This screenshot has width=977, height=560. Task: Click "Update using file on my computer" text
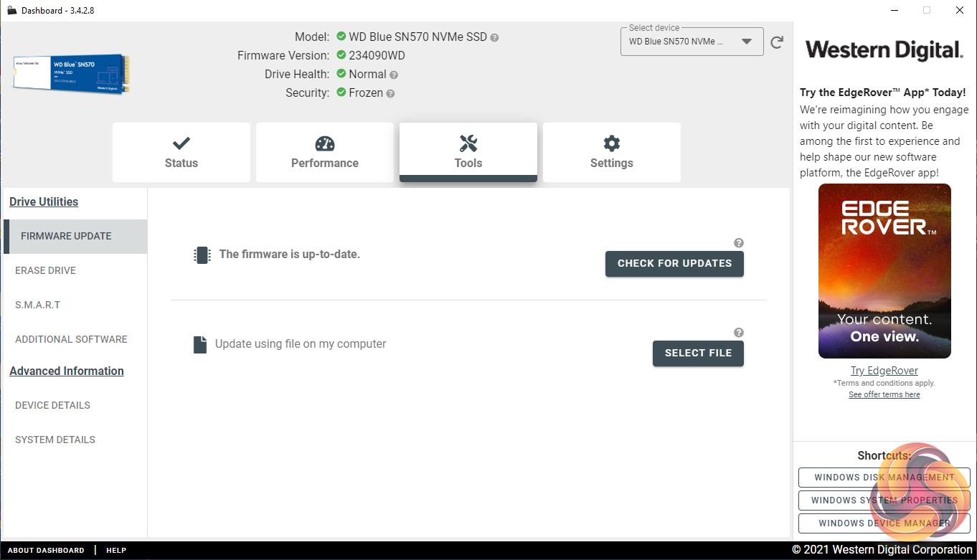point(301,344)
